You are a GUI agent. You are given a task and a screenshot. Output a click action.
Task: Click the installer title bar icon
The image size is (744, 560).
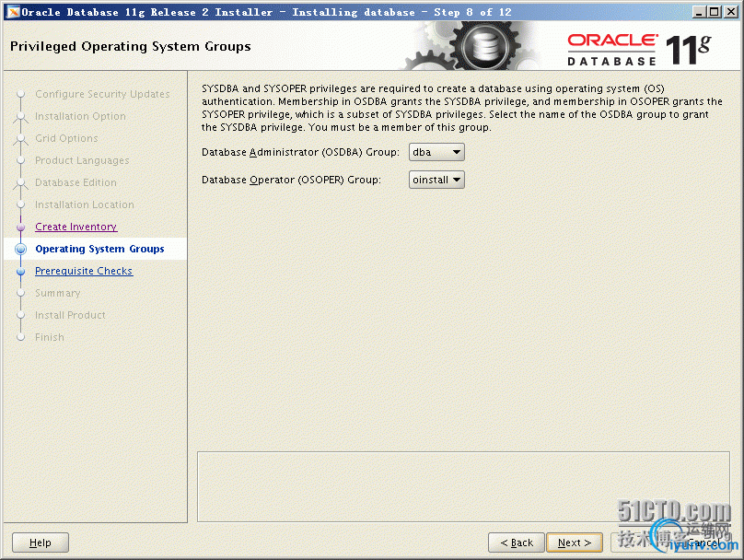click(x=13, y=12)
